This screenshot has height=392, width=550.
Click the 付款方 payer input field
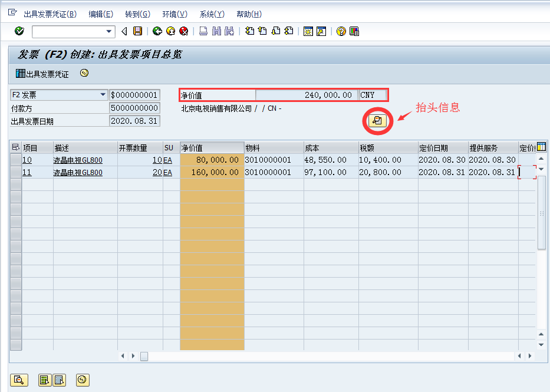134,107
